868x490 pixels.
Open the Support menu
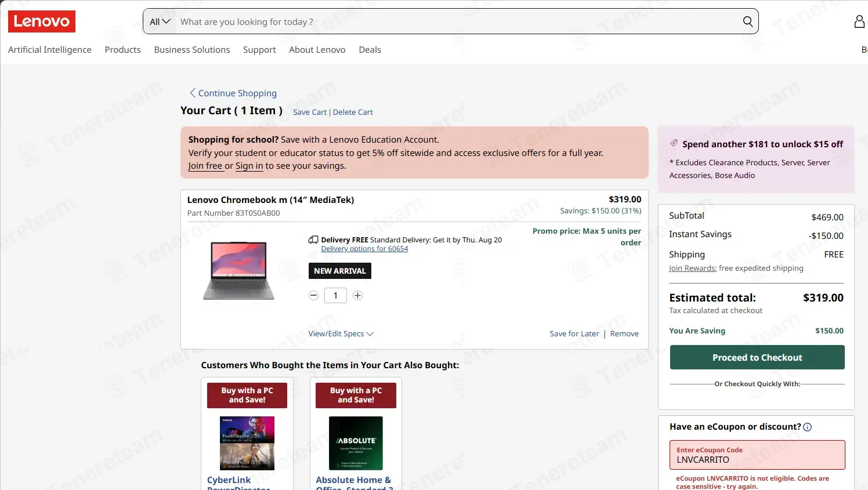tap(259, 50)
